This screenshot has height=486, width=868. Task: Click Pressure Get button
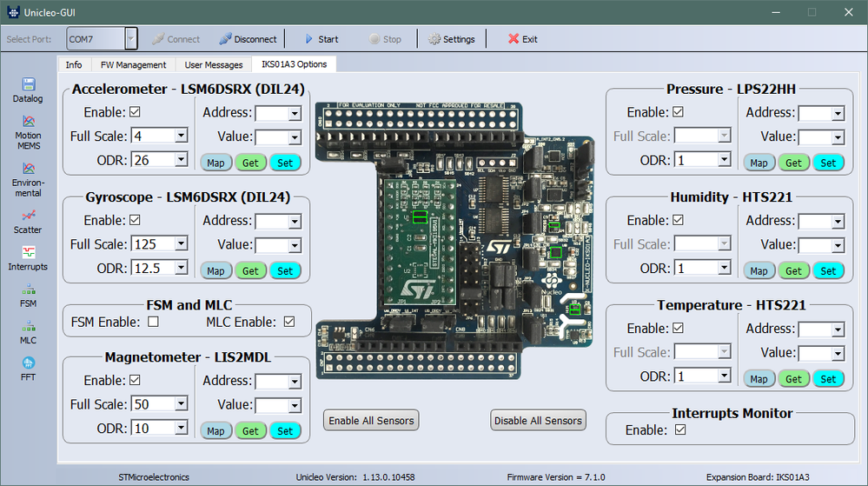(793, 163)
